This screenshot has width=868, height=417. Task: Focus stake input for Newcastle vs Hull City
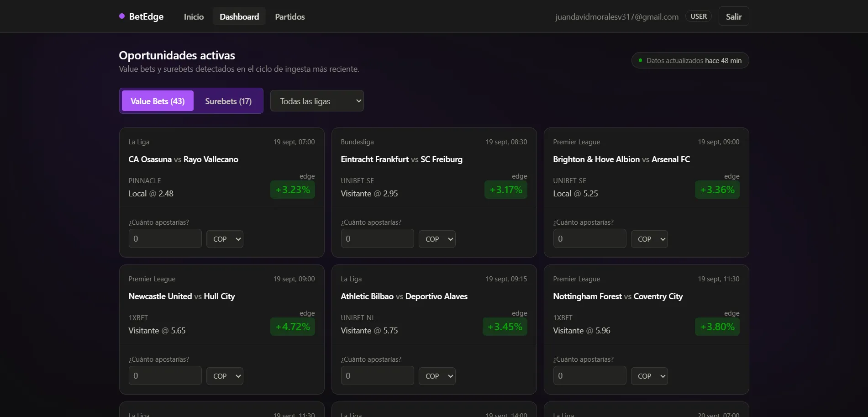pyautogui.click(x=165, y=376)
